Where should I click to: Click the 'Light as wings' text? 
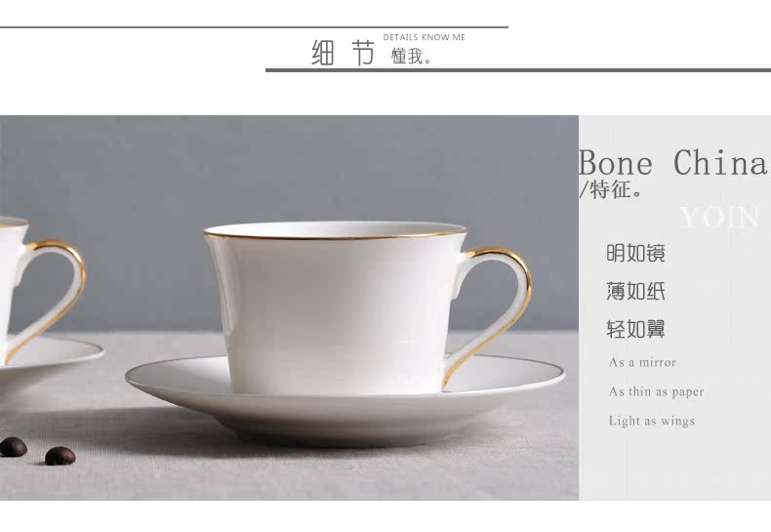pyautogui.click(x=652, y=421)
